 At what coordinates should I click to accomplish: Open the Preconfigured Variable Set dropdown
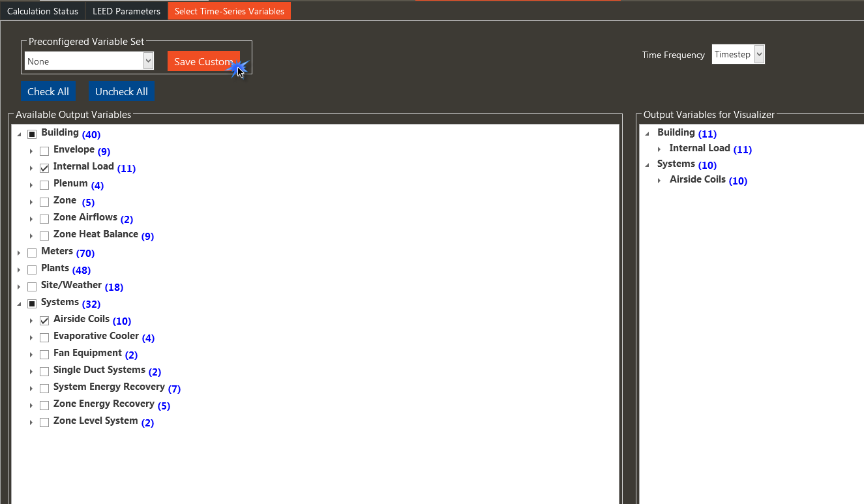pyautogui.click(x=148, y=61)
